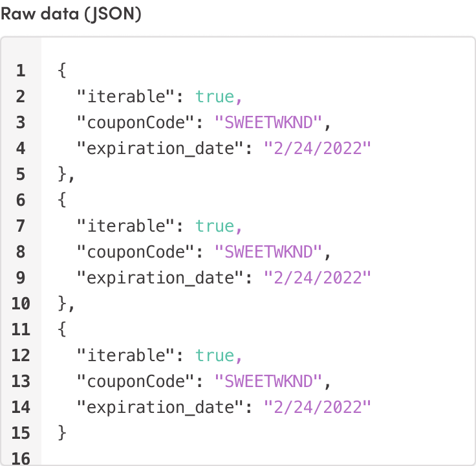Image resolution: width=476 pixels, height=466 pixels.
Task: Click the "Raw data (JSON)" heading
Action: 70,14
